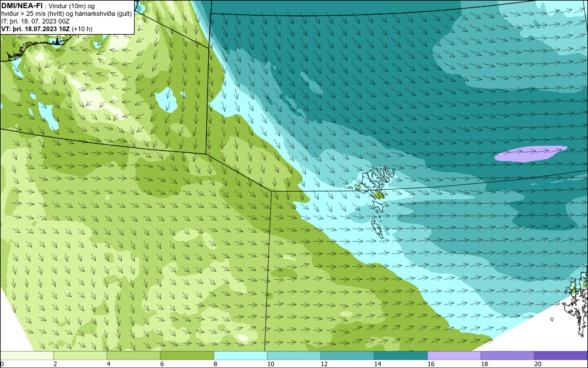Click the legend scale label "20"

538,364
